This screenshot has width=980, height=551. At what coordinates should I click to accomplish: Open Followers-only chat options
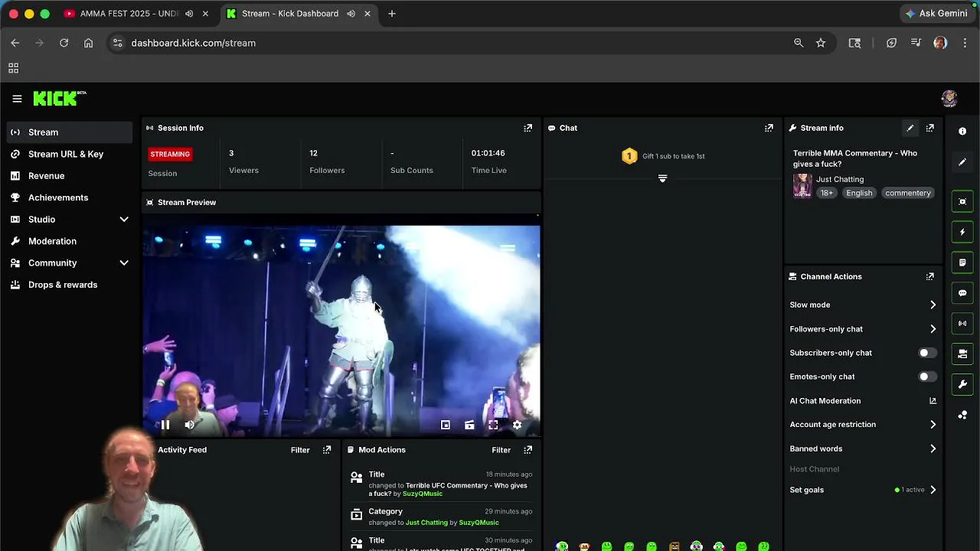click(x=864, y=329)
